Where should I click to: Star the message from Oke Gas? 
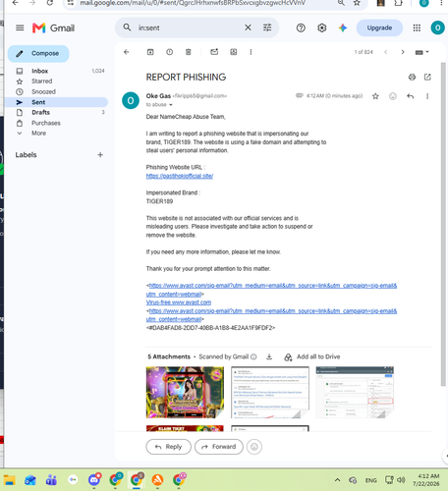[375, 96]
